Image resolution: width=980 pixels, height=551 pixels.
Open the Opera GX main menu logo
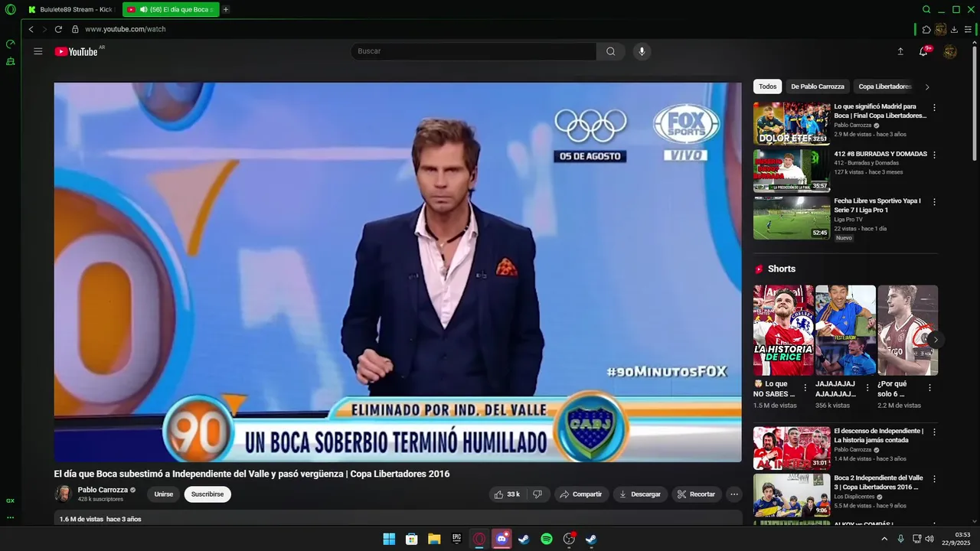pyautogui.click(x=10, y=9)
